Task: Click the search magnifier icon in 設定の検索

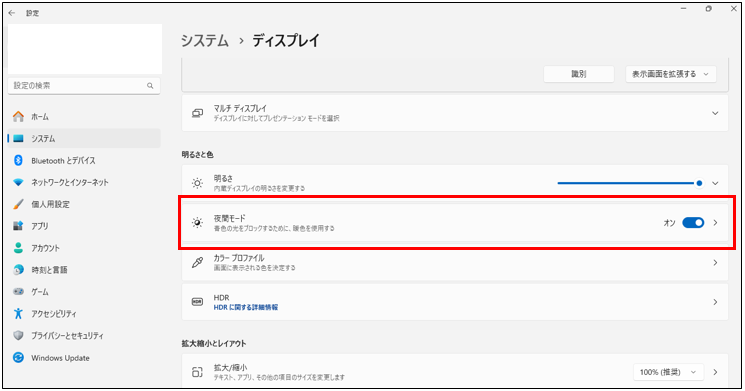Action: [150, 86]
